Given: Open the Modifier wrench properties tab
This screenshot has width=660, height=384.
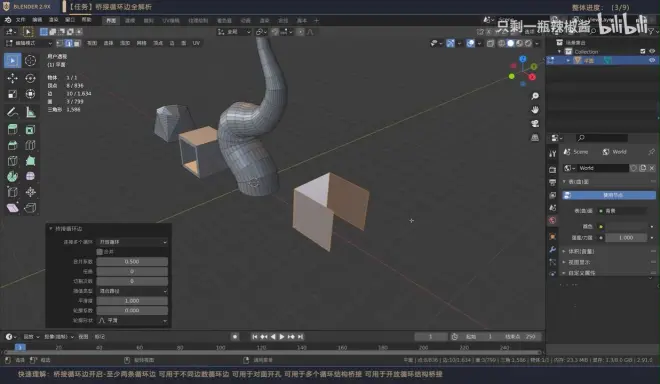Looking at the screenshot, I should point(553,249).
